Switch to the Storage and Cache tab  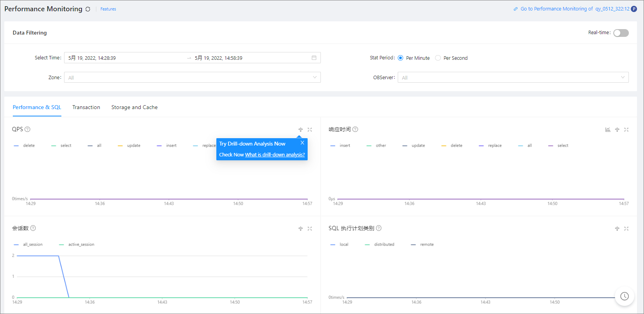tap(134, 107)
